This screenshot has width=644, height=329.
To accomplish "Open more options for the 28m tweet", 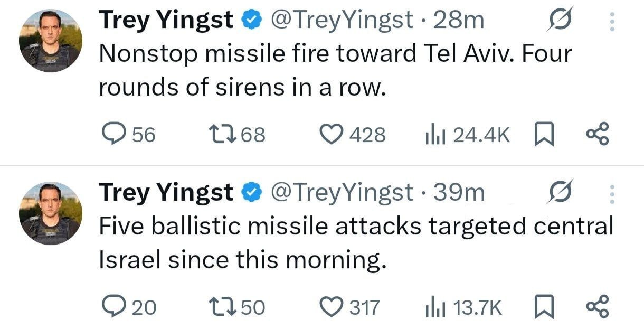I will [x=612, y=21].
